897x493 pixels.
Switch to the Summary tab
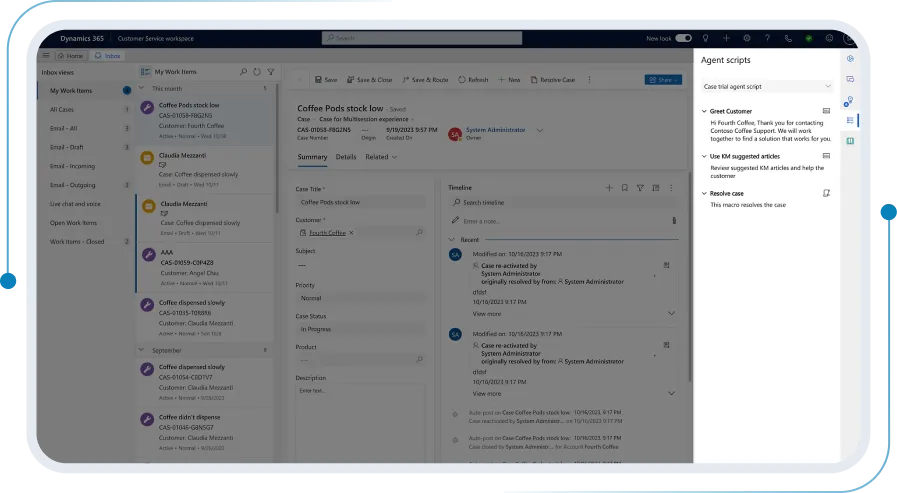[312, 157]
